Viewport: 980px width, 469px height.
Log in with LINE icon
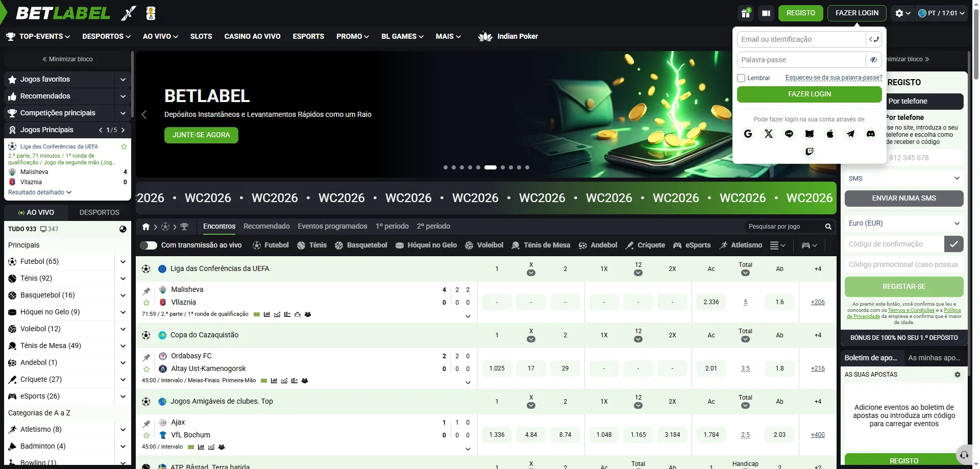coord(789,134)
